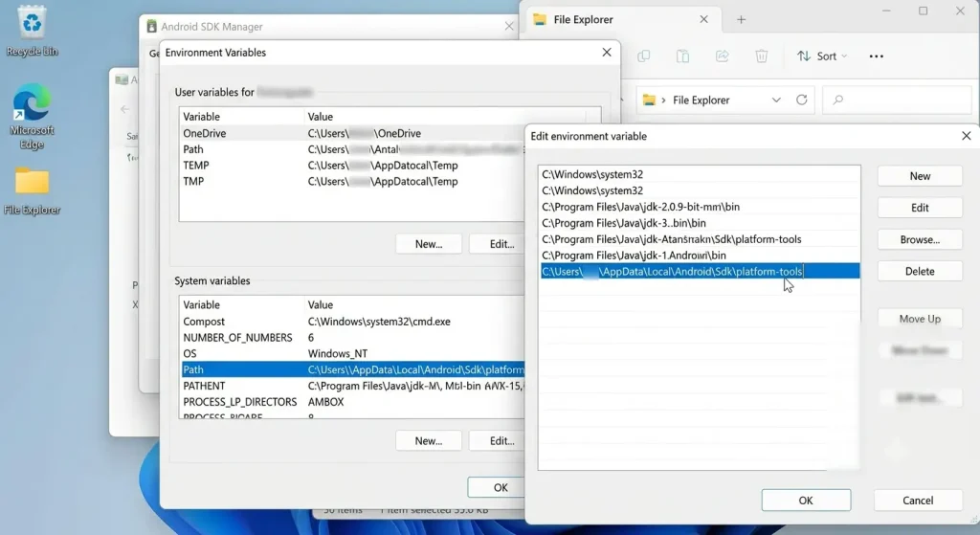This screenshot has height=535, width=980.
Task: Click Edit in Edit environment variable dialog
Action: point(920,208)
